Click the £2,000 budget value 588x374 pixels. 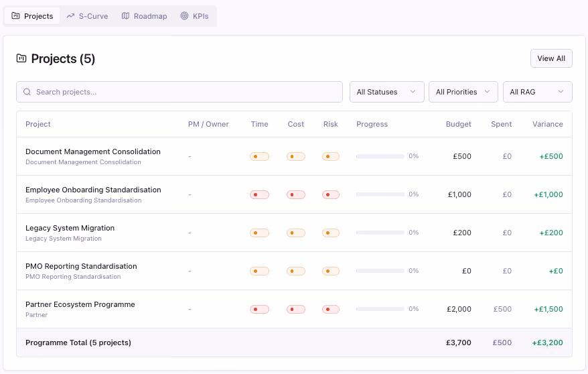[459, 310]
